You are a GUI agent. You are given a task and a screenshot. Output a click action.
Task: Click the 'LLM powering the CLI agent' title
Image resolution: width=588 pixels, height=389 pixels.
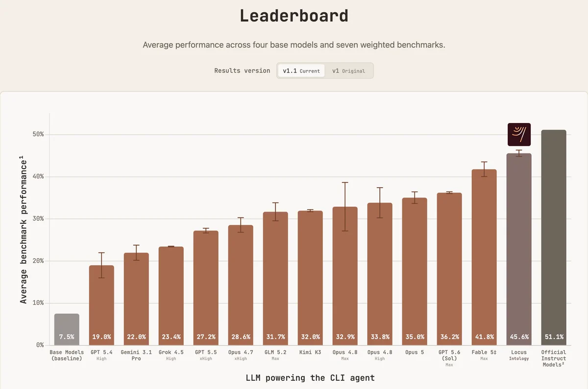[x=310, y=378]
